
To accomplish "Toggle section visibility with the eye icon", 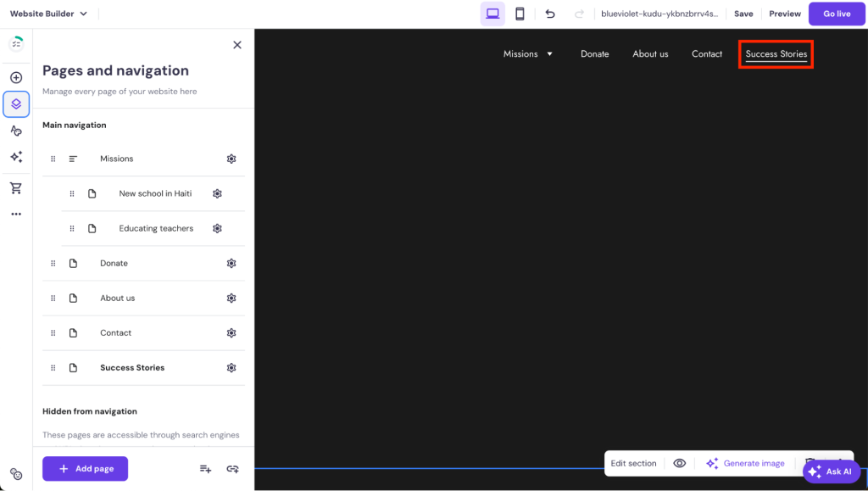I will point(680,463).
